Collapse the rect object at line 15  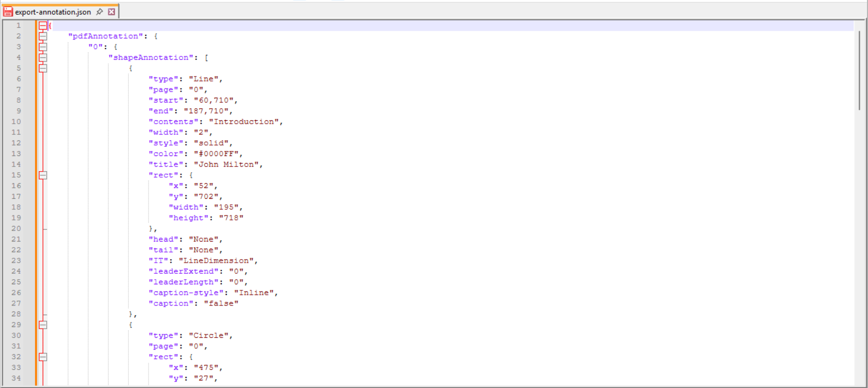coord(43,175)
